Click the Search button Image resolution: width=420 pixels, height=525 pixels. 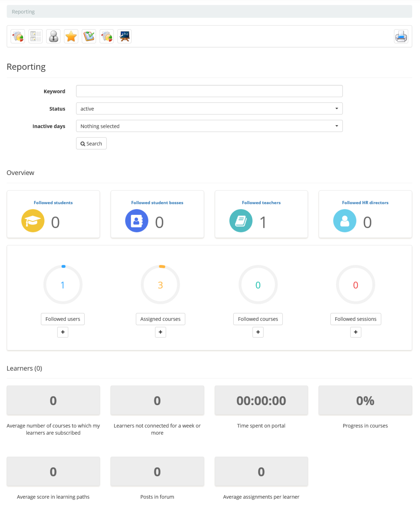pyautogui.click(x=91, y=144)
